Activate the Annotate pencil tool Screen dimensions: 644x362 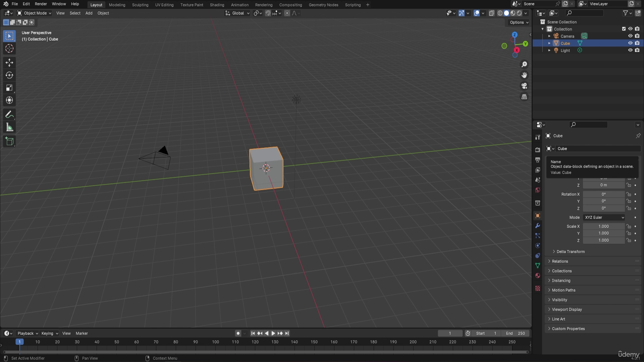click(9, 115)
